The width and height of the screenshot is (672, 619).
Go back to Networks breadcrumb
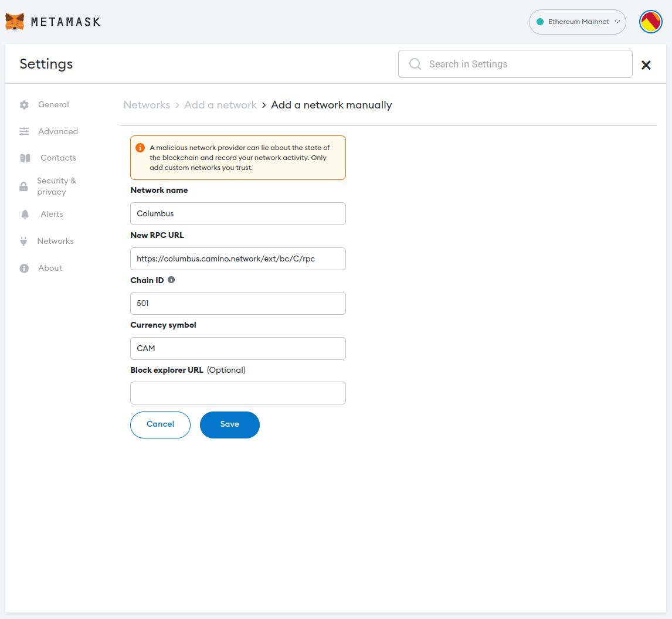point(147,105)
